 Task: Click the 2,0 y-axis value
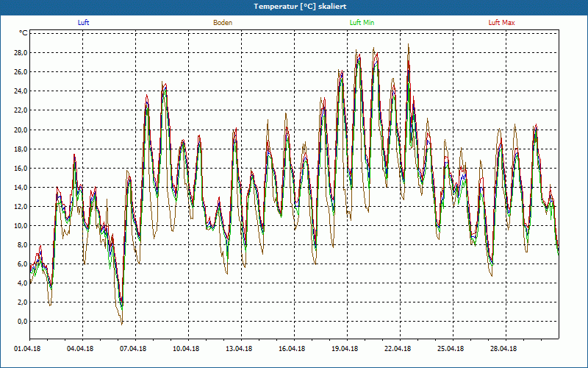pyautogui.click(x=22, y=302)
